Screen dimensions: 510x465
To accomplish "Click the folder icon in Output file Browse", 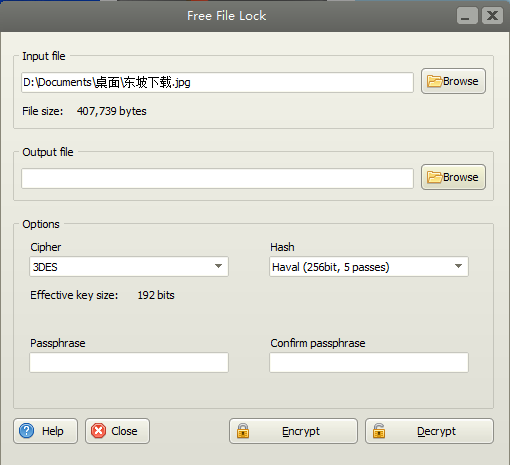I will coord(434,177).
